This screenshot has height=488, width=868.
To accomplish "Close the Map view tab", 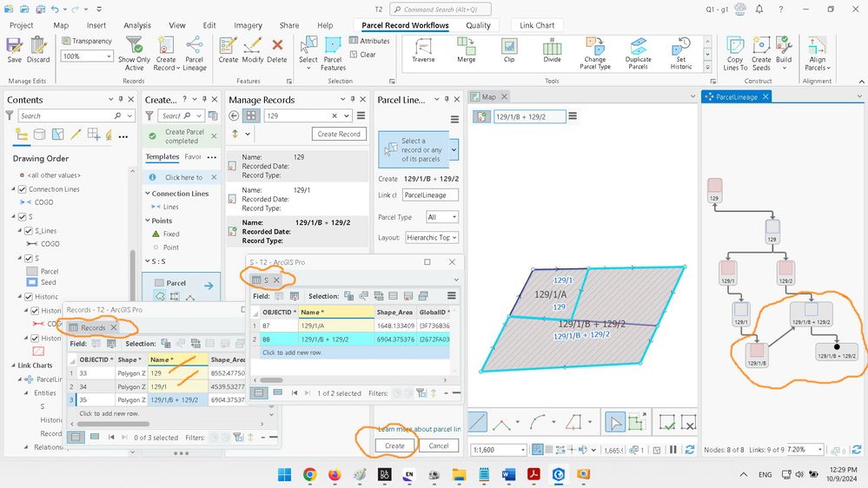I will 504,97.
